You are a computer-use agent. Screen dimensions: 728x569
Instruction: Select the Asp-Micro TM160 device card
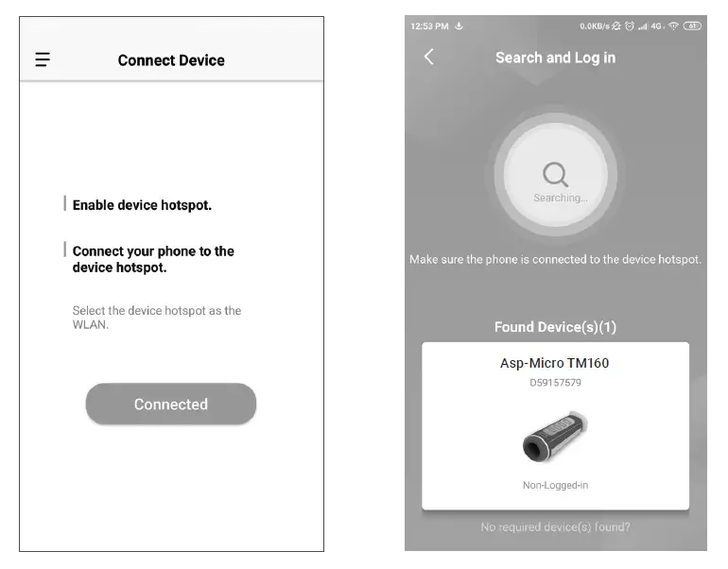point(555,426)
